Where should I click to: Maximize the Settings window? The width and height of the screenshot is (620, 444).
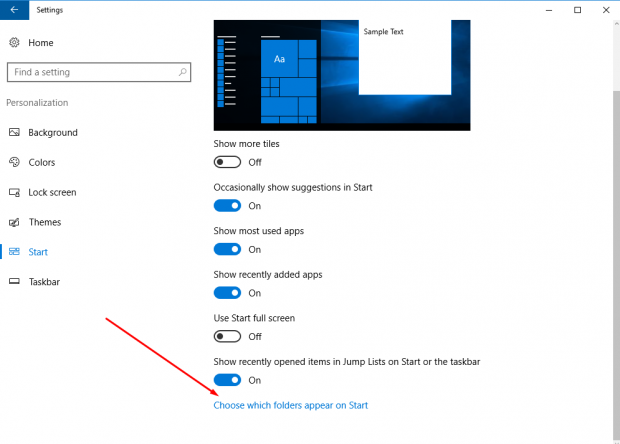(x=577, y=10)
